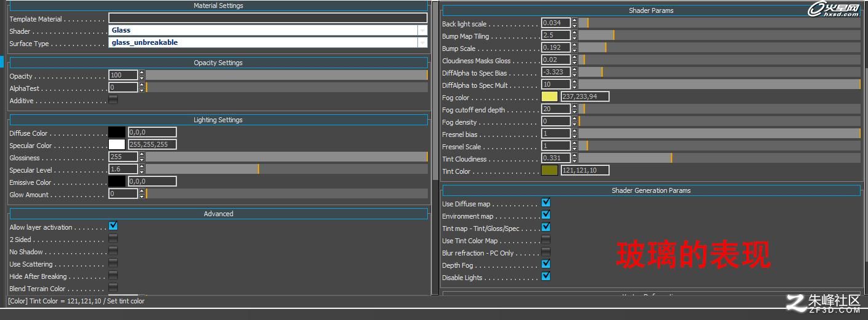Image resolution: width=868 pixels, height=320 pixels.
Task: Uncheck the Depth Fog checkbox
Action: [546, 264]
